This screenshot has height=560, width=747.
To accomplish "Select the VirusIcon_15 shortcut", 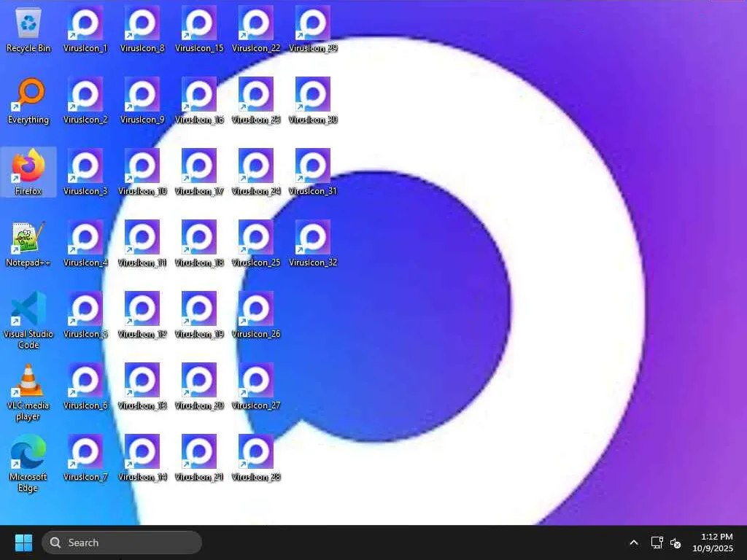I will (x=199, y=29).
